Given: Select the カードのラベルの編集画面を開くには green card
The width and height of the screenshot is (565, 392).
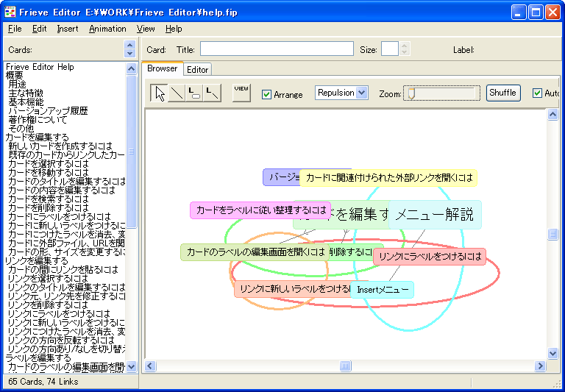Looking at the screenshot, I should (x=255, y=252).
